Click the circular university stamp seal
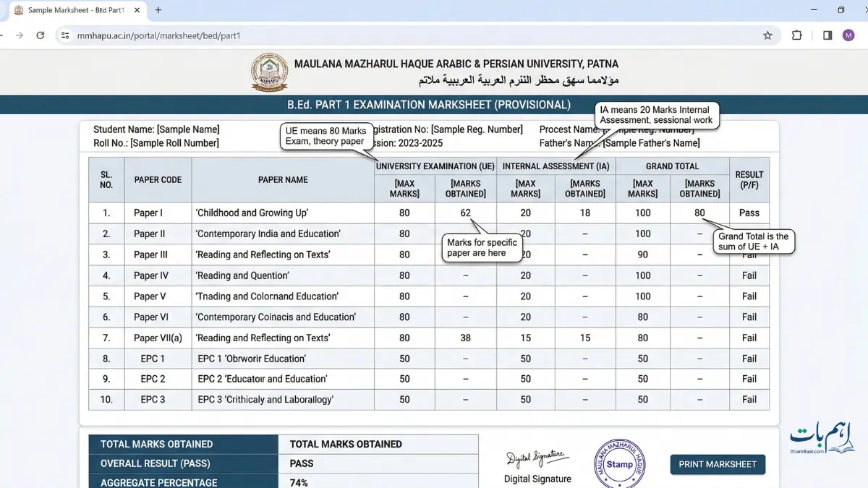Image resolution: width=868 pixels, height=488 pixels. [x=621, y=464]
